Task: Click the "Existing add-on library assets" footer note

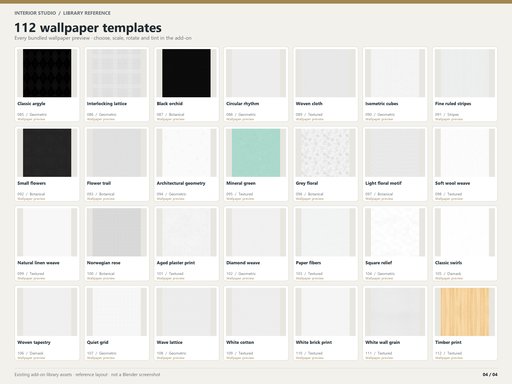Action: pos(87,375)
